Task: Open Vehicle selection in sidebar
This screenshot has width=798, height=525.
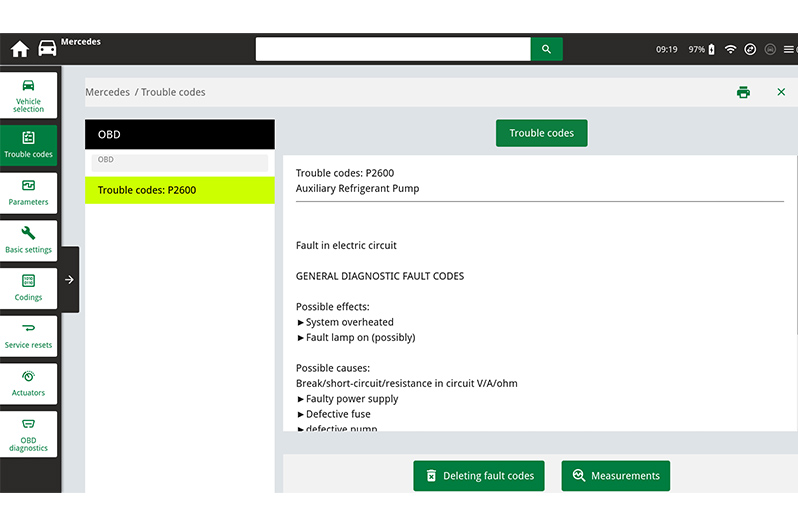Action: click(x=29, y=96)
